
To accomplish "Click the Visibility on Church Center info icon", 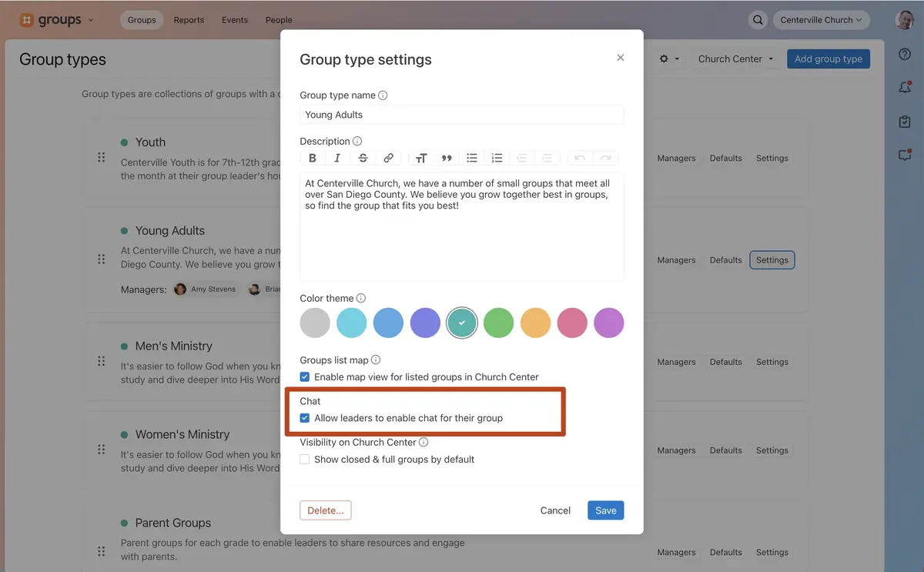I will 423,443.
